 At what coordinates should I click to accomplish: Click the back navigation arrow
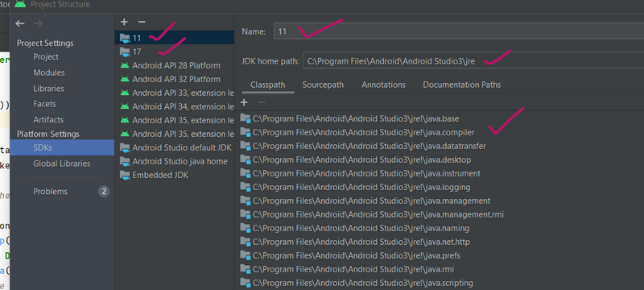click(19, 23)
